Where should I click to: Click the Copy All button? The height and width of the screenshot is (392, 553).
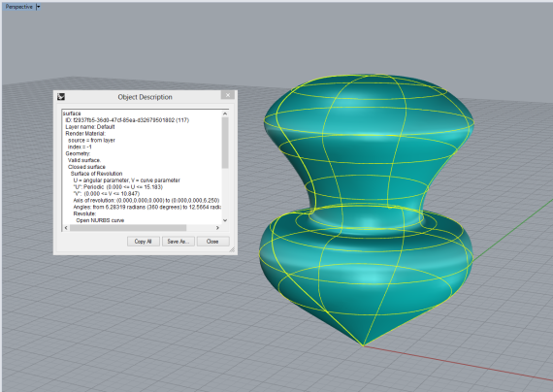point(144,242)
